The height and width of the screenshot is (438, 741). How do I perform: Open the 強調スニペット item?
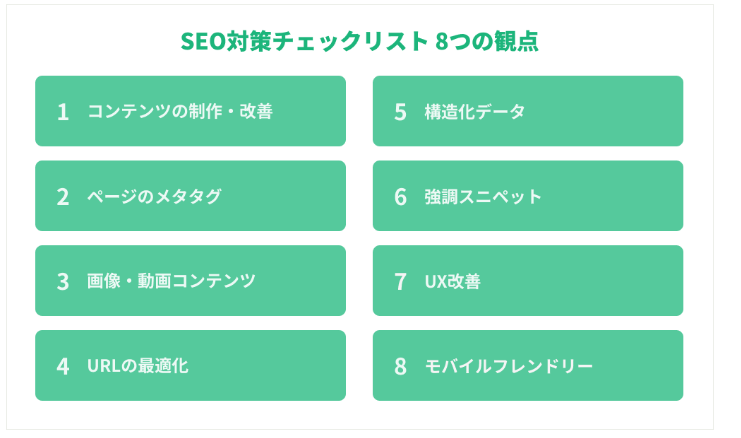coord(483,196)
